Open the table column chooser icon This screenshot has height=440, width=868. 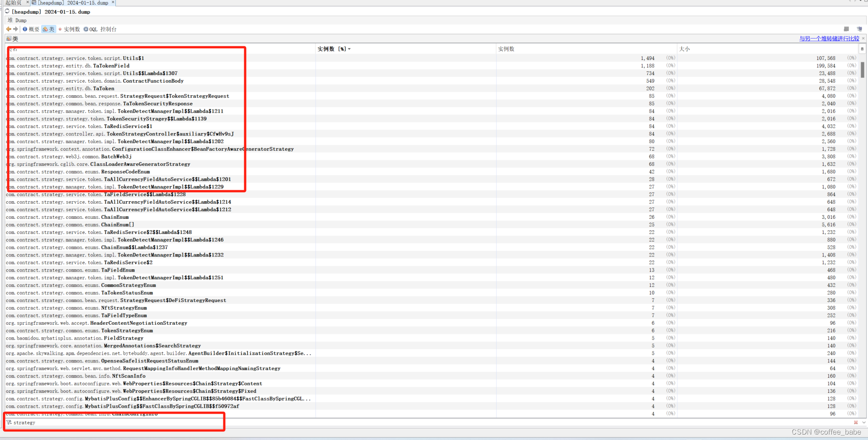[862, 49]
